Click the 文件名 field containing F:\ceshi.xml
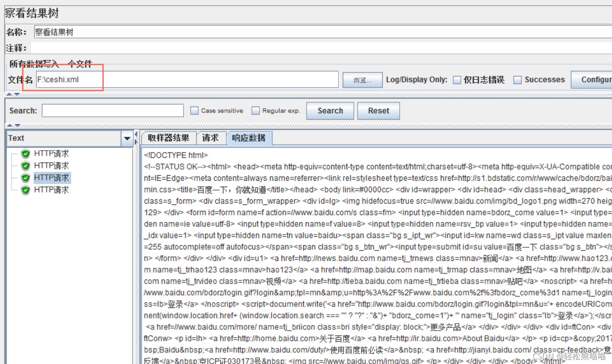 [x=187, y=80]
